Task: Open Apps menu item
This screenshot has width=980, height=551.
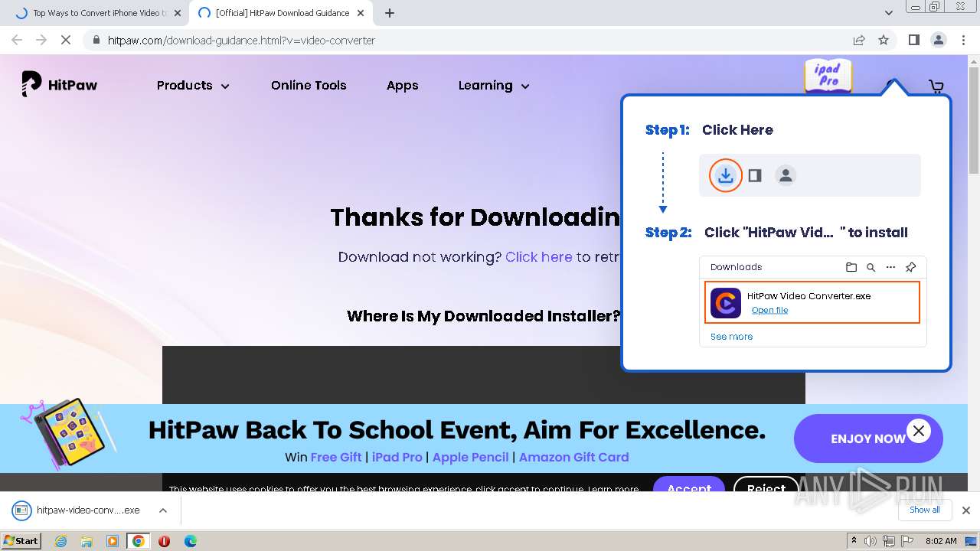Action: click(x=402, y=86)
